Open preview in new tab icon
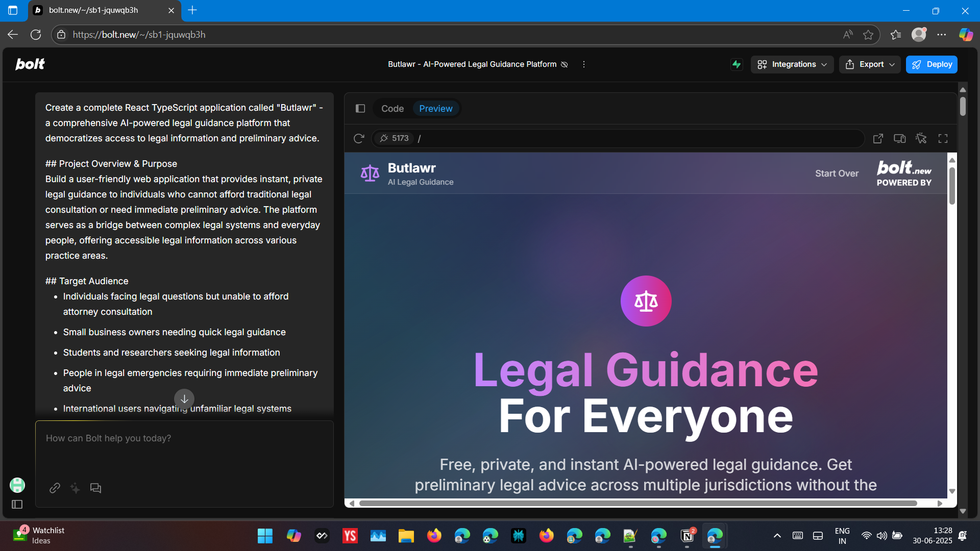 click(x=878, y=138)
